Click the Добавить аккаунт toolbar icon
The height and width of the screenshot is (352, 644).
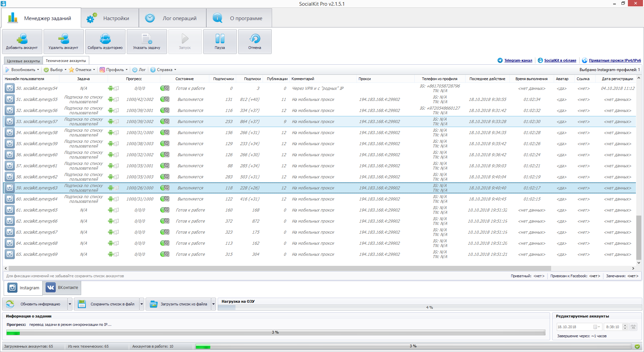point(22,39)
